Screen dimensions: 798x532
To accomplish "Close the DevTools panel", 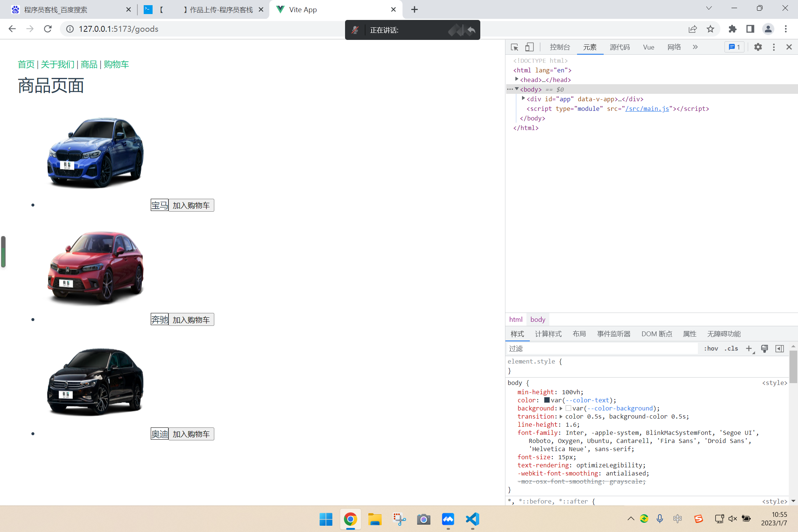I will pos(789,47).
